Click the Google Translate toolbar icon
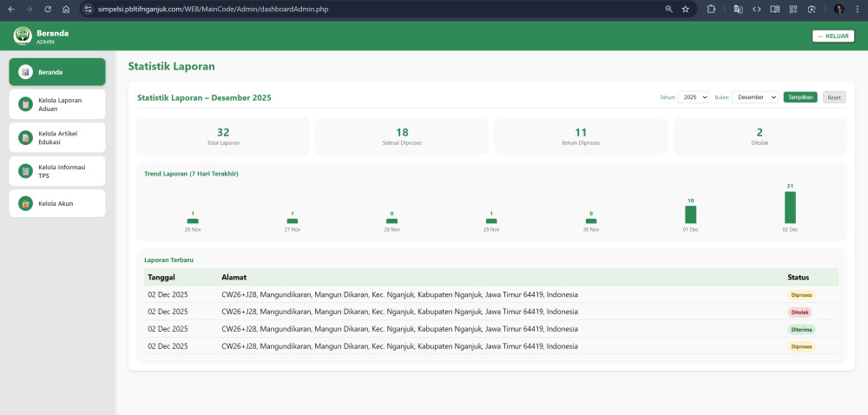 (x=738, y=9)
